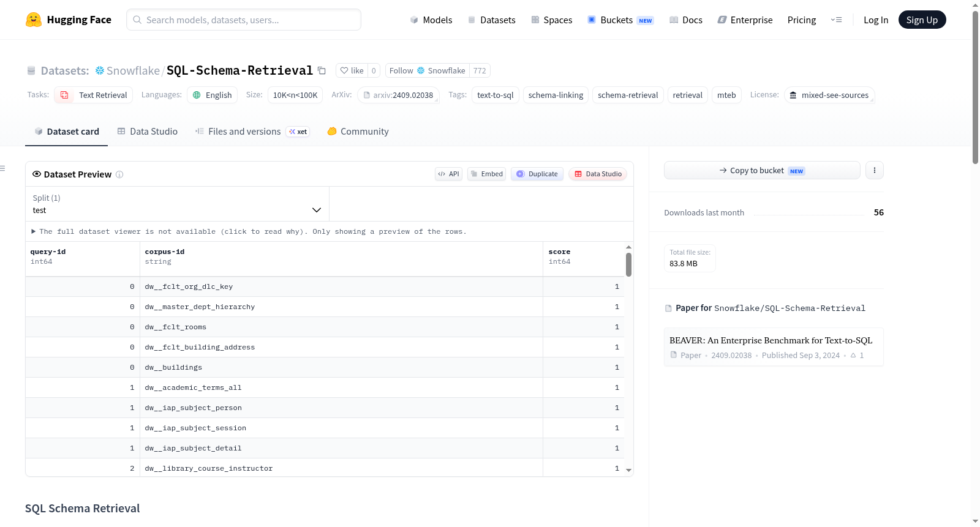Click the text-to-sql tag

coord(496,95)
